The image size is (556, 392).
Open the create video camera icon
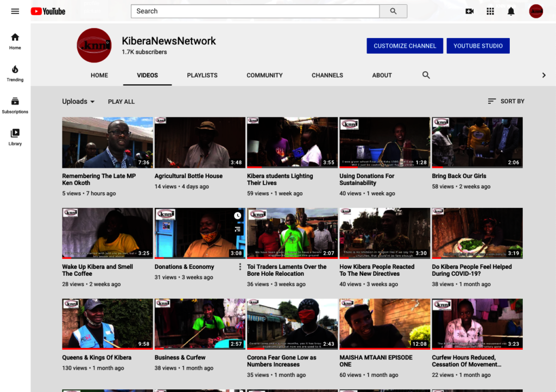point(470,11)
